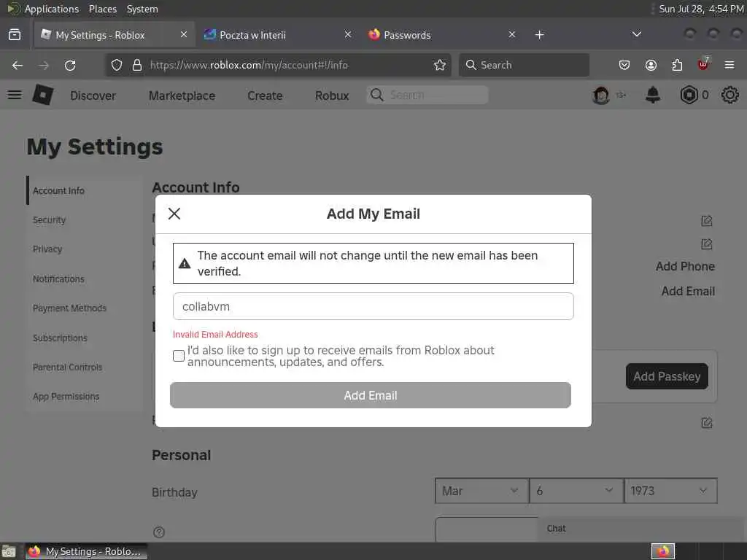Open the Firefox application menu
The width and height of the screenshot is (747, 560).
coord(729,65)
